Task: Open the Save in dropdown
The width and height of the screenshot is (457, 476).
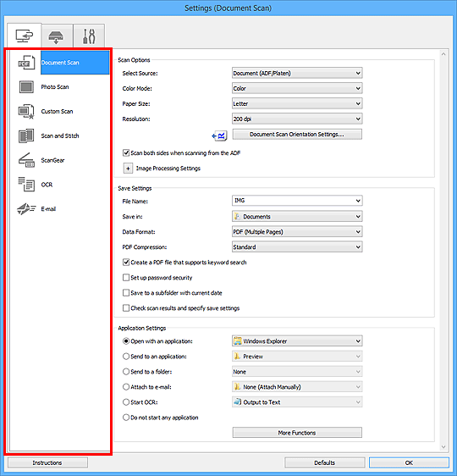Action: click(x=297, y=217)
